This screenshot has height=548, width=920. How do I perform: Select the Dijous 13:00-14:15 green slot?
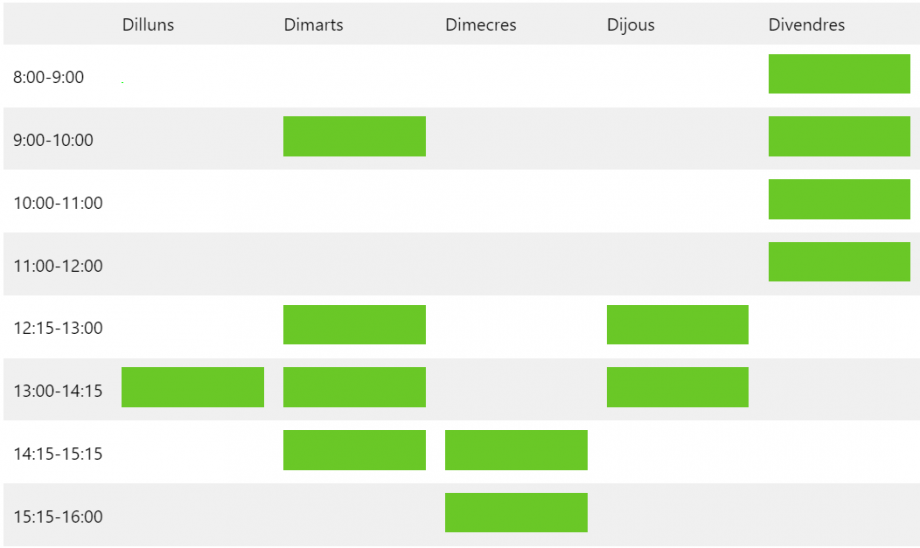(678, 387)
